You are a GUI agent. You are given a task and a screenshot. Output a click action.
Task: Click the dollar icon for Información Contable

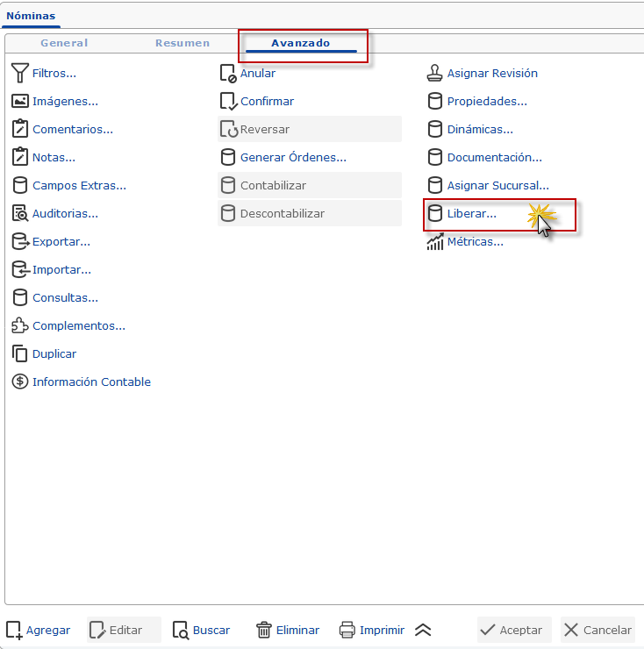[20, 382]
